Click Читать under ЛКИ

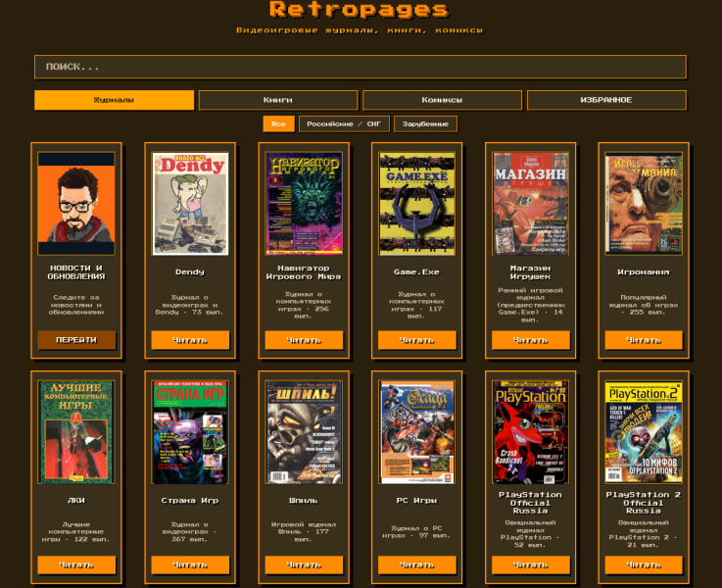coord(76,564)
